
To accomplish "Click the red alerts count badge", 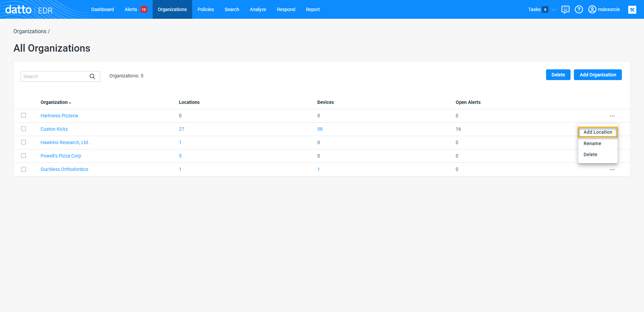I will [144, 9].
